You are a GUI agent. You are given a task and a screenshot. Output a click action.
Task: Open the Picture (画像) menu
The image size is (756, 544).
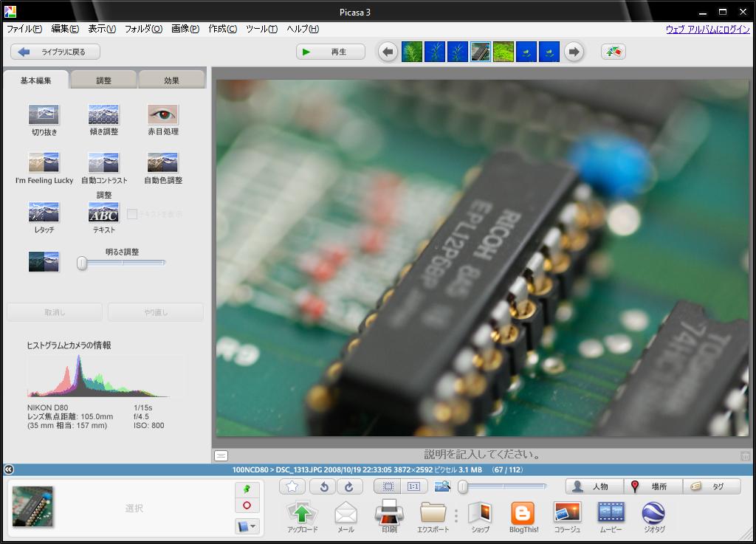coord(185,29)
